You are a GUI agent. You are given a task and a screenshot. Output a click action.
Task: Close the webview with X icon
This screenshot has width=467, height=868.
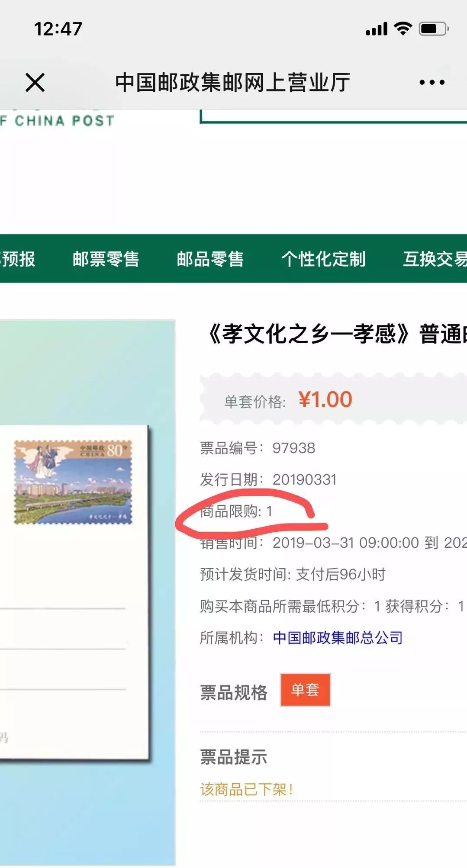(35, 82)
